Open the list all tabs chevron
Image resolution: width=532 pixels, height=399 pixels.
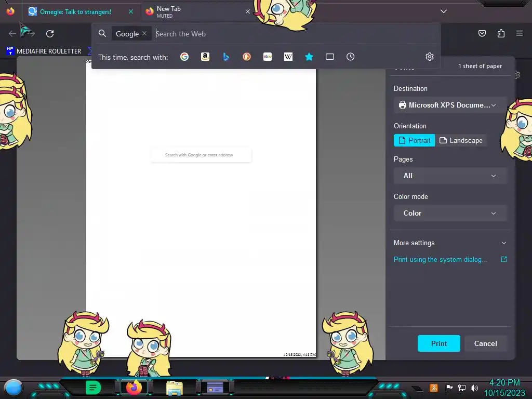(444, 11)
